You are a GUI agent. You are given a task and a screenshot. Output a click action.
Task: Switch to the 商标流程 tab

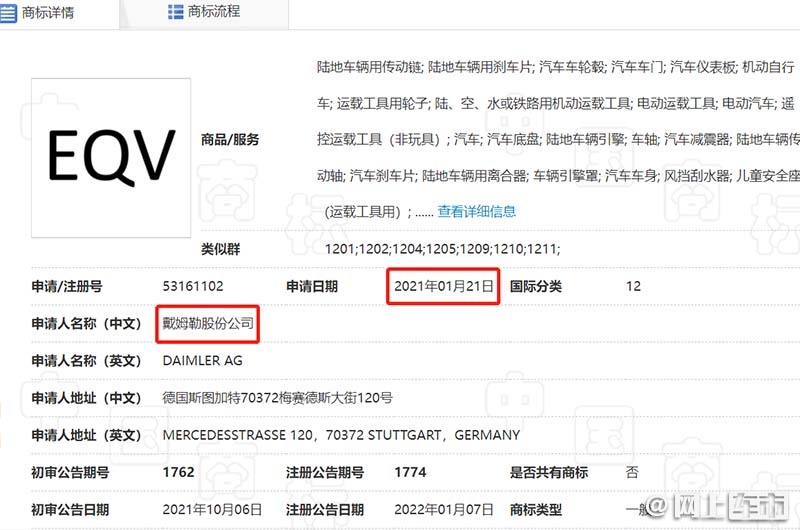pyautogui.click(x=204, y=12)
